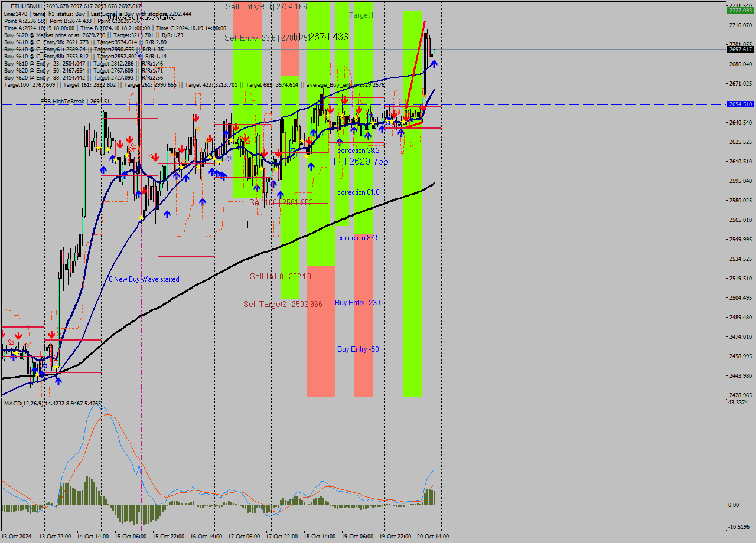Click '15 Oct 06:00' on the time axis
Screen dimensions: 756x543
click(130, 537)
